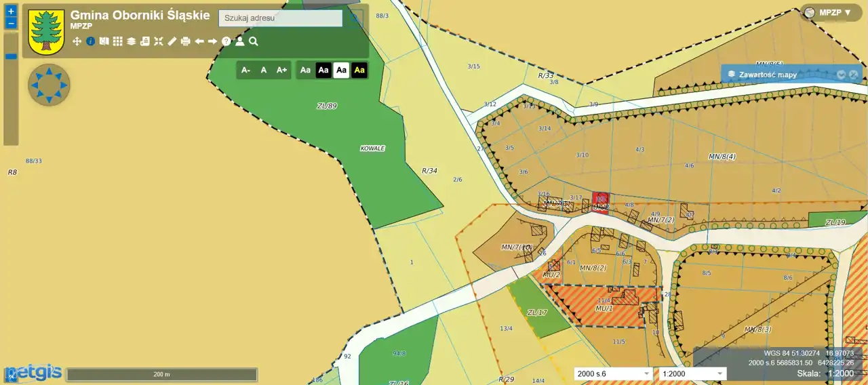This screenshot has width=868, height=385.
Task: Go to previous map view arrow
Action: point(199,41)
